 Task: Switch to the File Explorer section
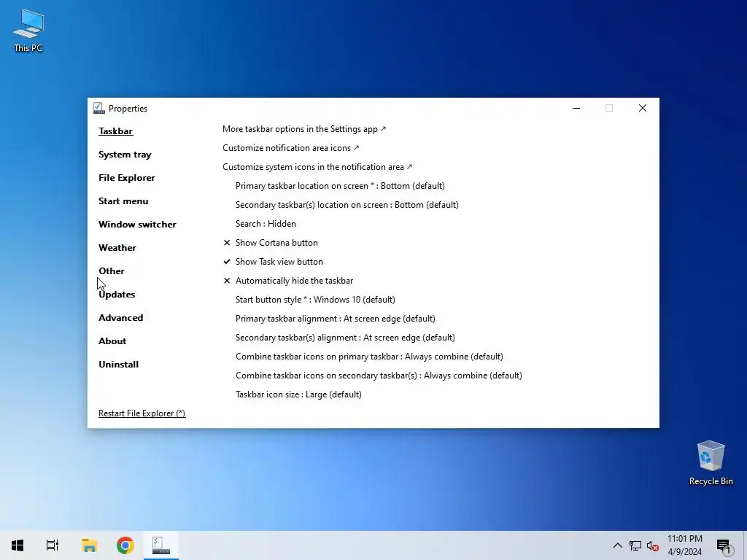pos(127,178)
